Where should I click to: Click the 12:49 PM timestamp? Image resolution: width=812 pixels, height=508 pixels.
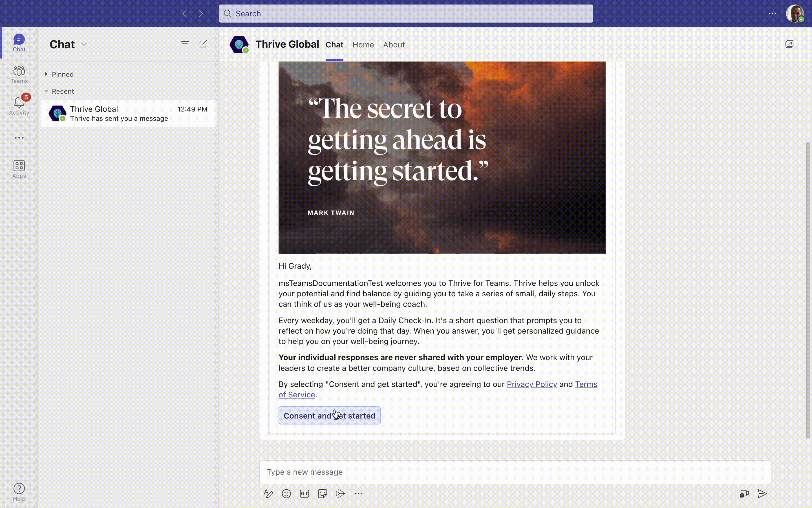192,109
